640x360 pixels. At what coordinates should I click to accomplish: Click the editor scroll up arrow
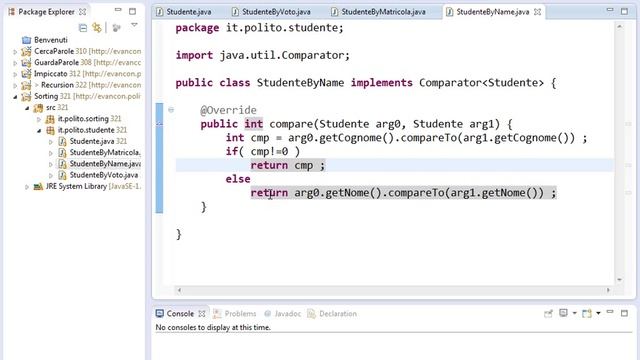click(x=620, y=27)
